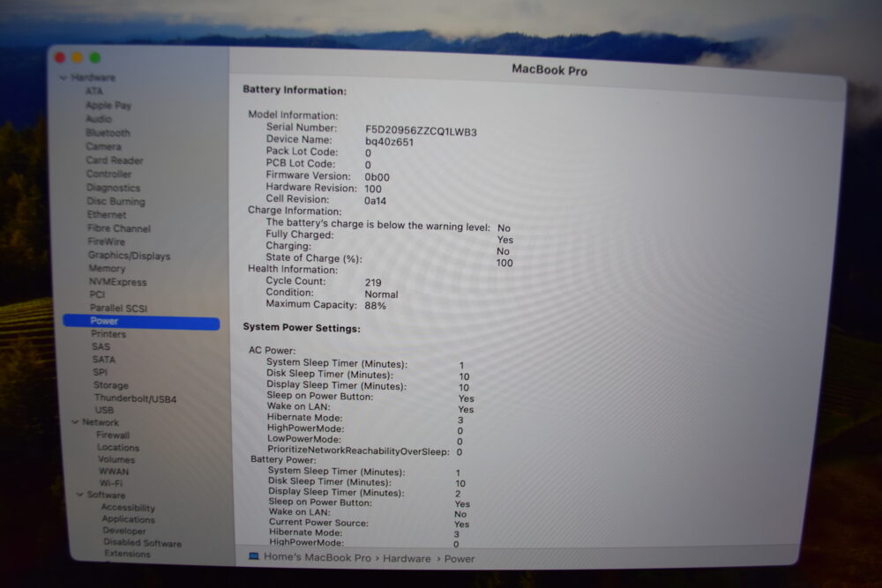This screenshot has height=588, width=882.
Task: Select Disc Burning entry
Action: [x=116, y=201]
